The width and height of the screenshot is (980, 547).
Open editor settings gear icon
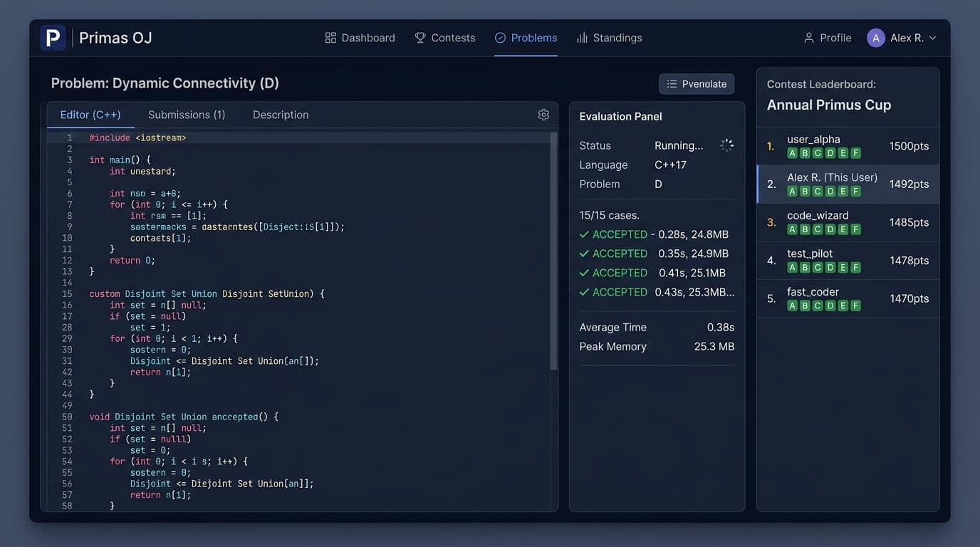[x=543, y=115]
